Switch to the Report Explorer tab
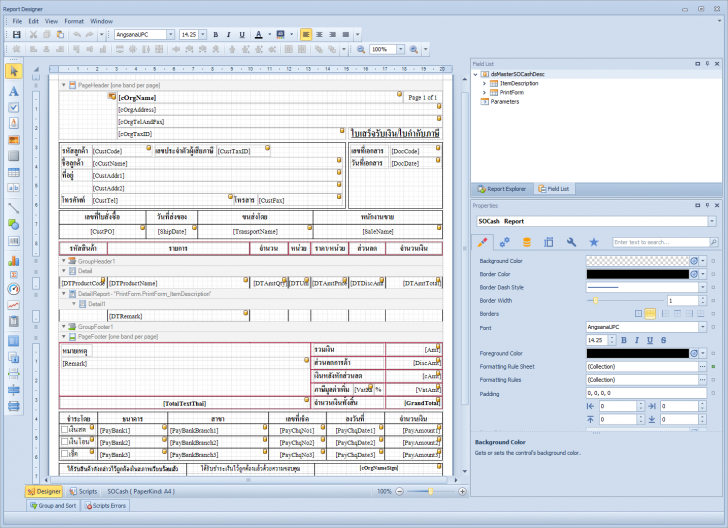Viewport: 728px width, 528px height. [x=503, y=188]
